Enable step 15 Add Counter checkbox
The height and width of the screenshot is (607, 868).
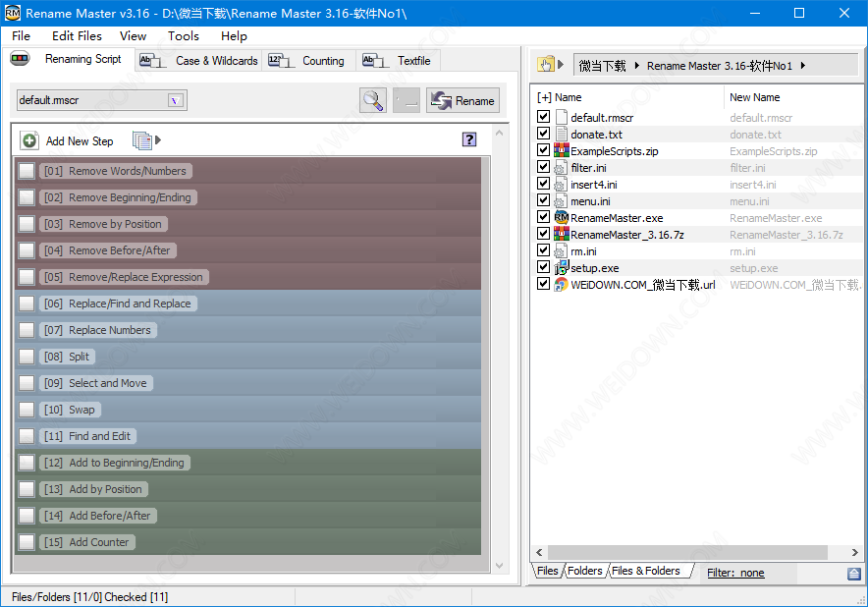coord(27,542)
